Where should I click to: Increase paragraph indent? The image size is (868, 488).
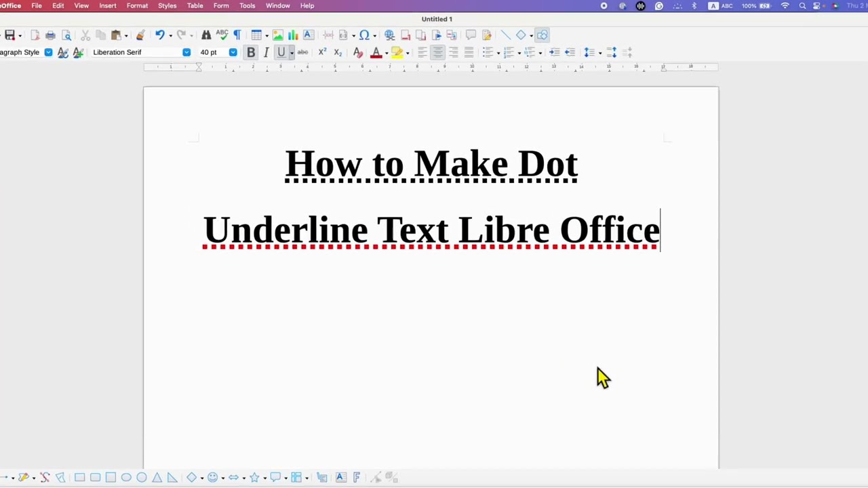tap(554, 52)
